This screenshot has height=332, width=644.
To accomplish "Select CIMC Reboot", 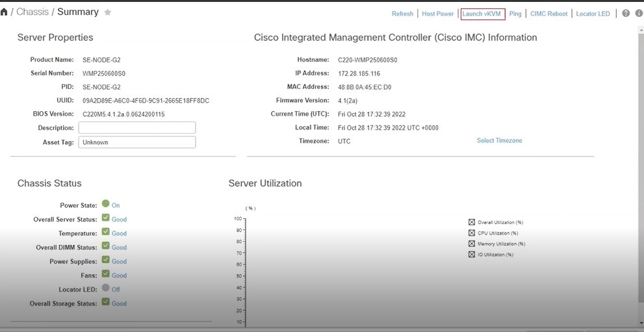I will pos(548,14).
